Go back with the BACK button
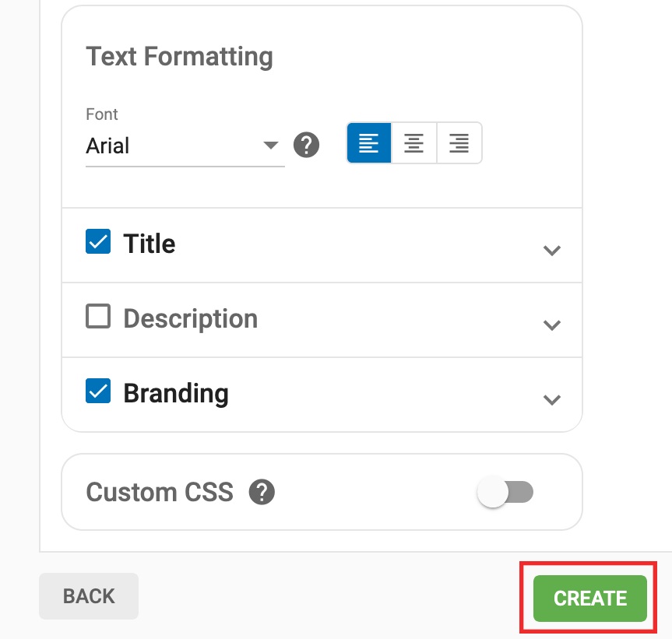 click(89, 595)
